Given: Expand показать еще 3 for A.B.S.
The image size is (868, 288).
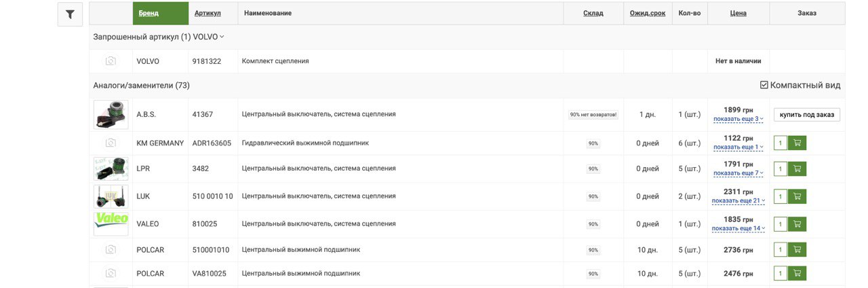Looking at the screenshot, I should [x=738, y=119].
